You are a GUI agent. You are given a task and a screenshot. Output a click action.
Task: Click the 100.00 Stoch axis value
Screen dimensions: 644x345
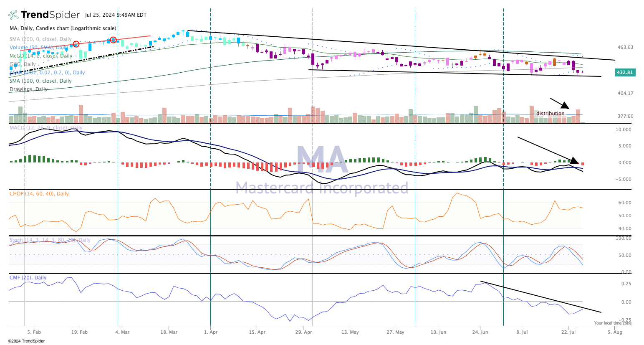[x=624, y=238]
